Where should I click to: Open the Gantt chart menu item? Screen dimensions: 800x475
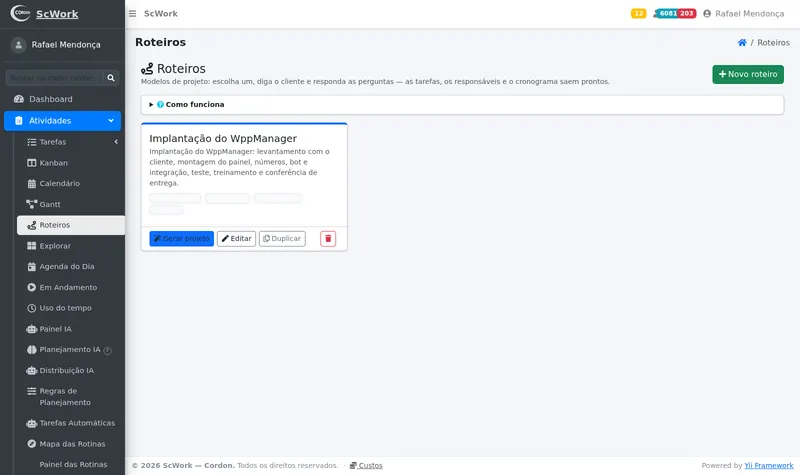(71, 204)
